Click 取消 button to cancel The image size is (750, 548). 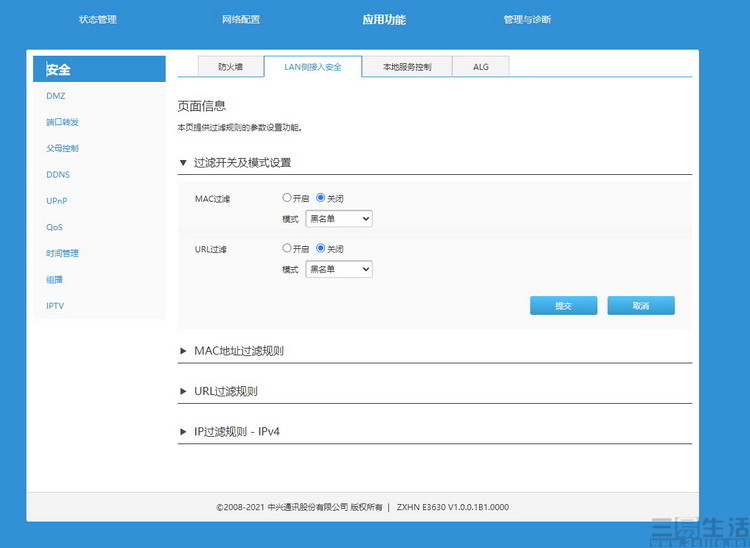click(x=640, y=306)
